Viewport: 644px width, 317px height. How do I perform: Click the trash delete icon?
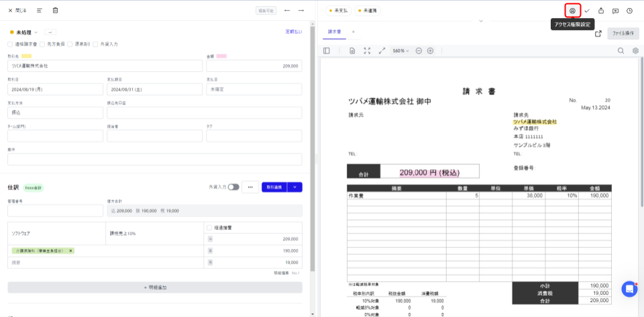56,10
